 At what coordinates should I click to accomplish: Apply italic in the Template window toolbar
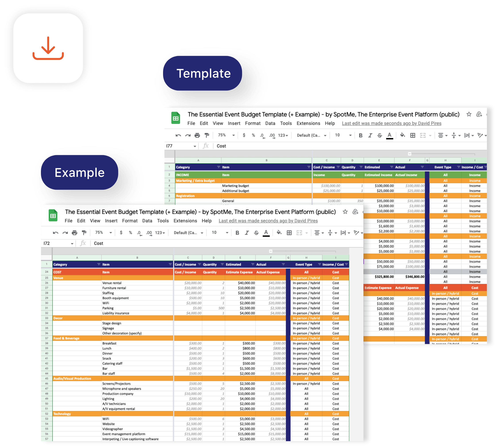click(x=370, y=135)
